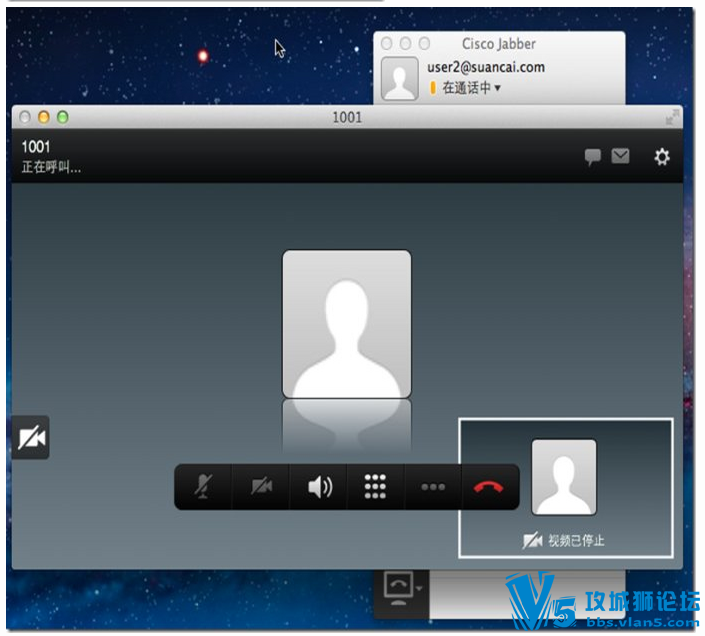Mute the microphone in call toolbar
Image resolution: width=705 pixels, height=636 pixels.
[203, 487]
